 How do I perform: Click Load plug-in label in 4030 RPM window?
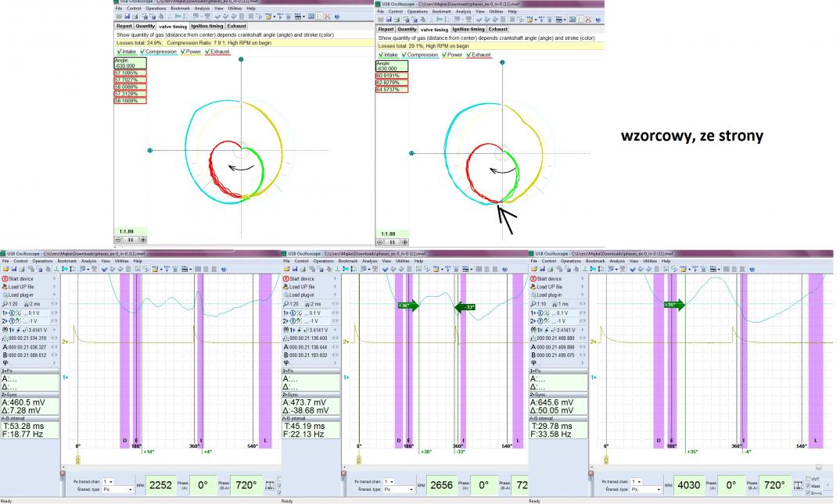click(550, 295)
